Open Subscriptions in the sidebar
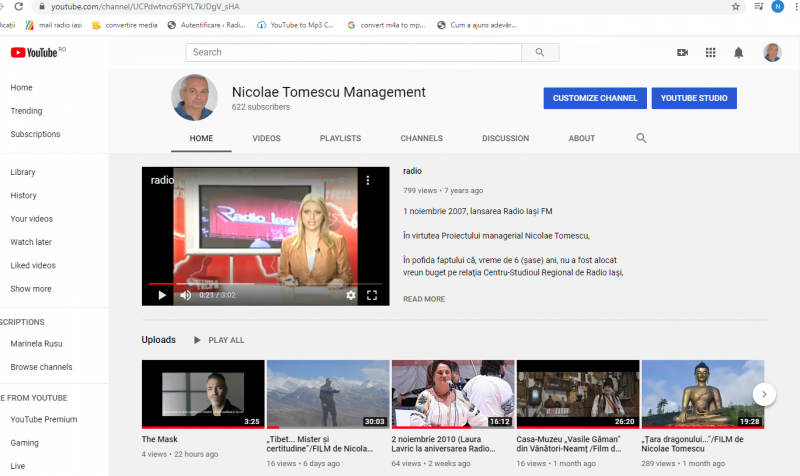The image size is (800, 476). point(35,134)
